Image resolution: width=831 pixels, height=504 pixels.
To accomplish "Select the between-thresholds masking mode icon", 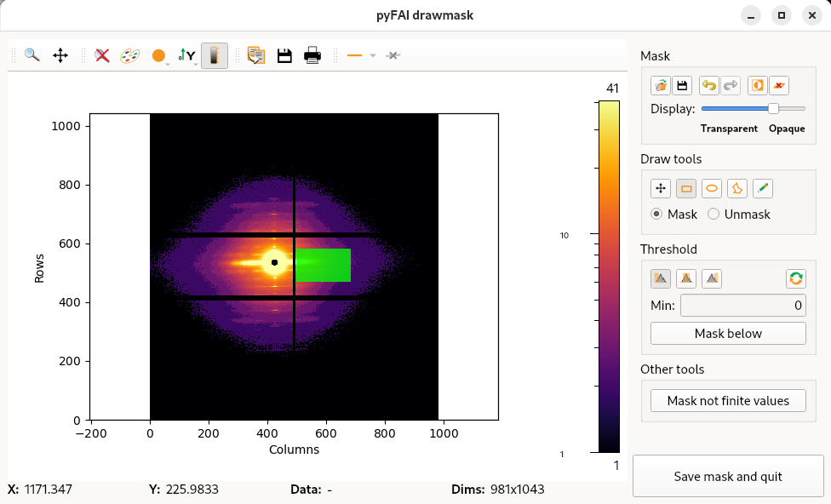I will [x=686, y=278].
